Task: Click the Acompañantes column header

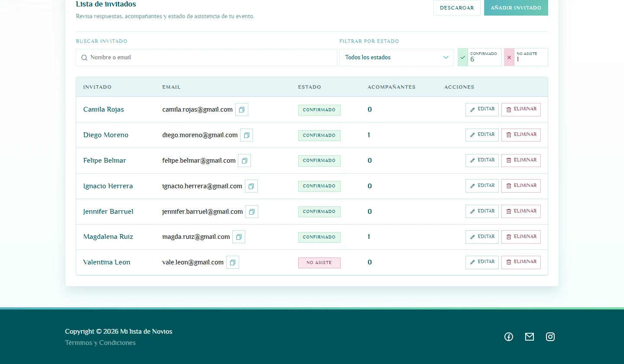Action: coord(391,87)
